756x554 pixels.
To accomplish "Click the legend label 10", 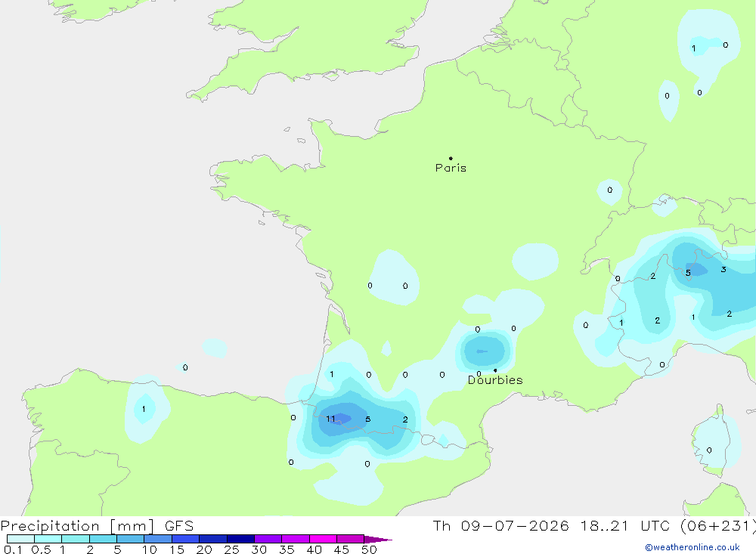I will click(x=150, y=549).
